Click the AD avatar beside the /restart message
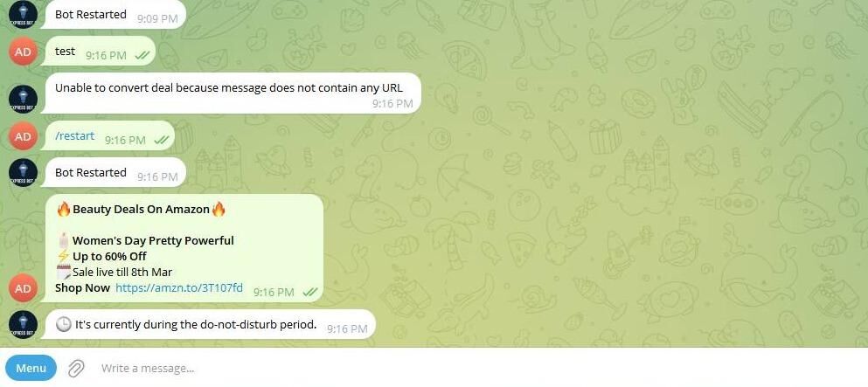868x387 pixels. pos(23,135)
